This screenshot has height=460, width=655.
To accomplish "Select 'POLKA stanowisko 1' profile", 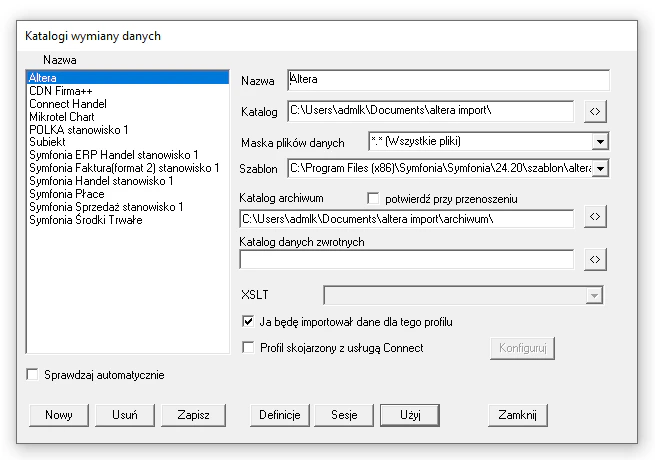I will pyautogui.click(x=128, y=130).
